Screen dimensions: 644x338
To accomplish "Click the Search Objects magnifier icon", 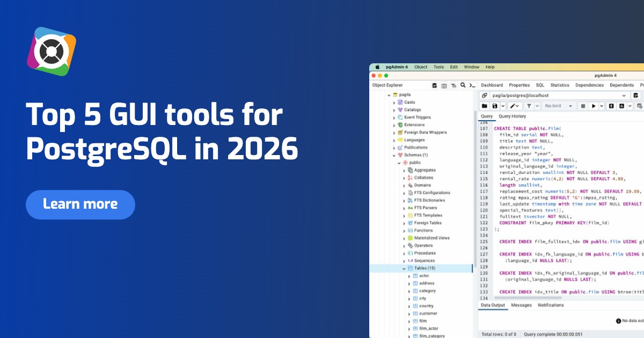I will point(463,85).
